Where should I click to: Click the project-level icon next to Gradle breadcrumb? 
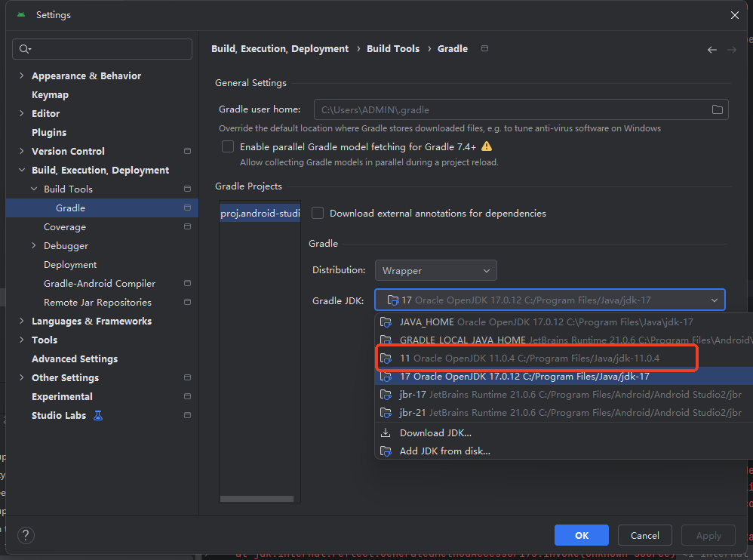tap(484, 48)
